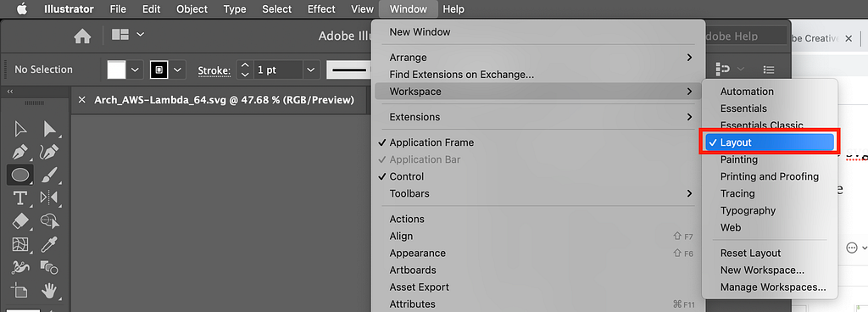
Task: Select the Hand tool
Action: 50,291
